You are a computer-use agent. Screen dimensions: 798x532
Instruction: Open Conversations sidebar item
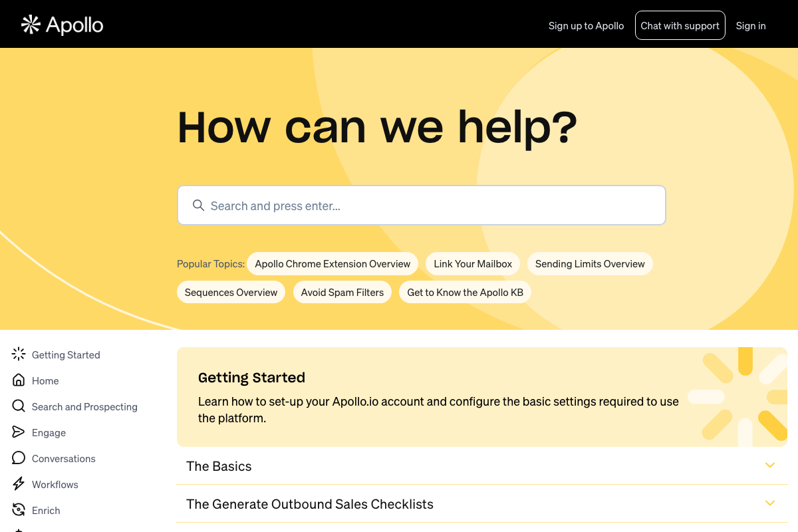(x=63, y=458)
